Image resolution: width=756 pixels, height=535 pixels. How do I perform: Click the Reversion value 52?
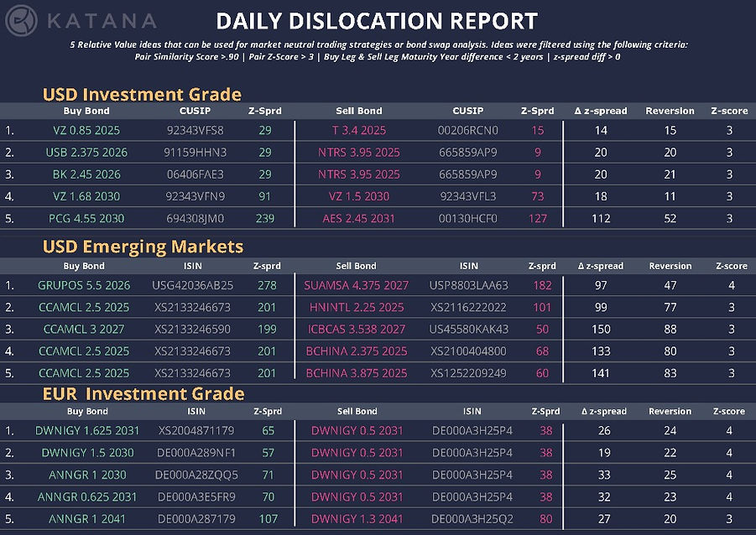[x=670, y=218]
